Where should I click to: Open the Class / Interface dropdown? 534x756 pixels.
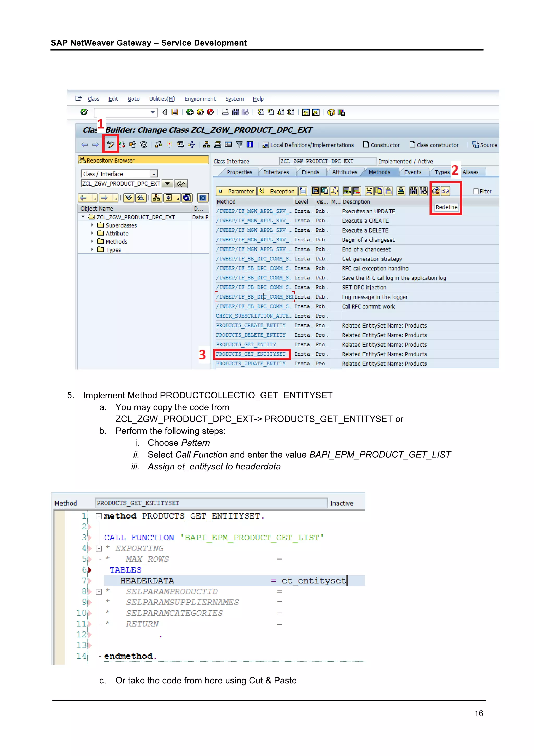[x=154, y=174]
